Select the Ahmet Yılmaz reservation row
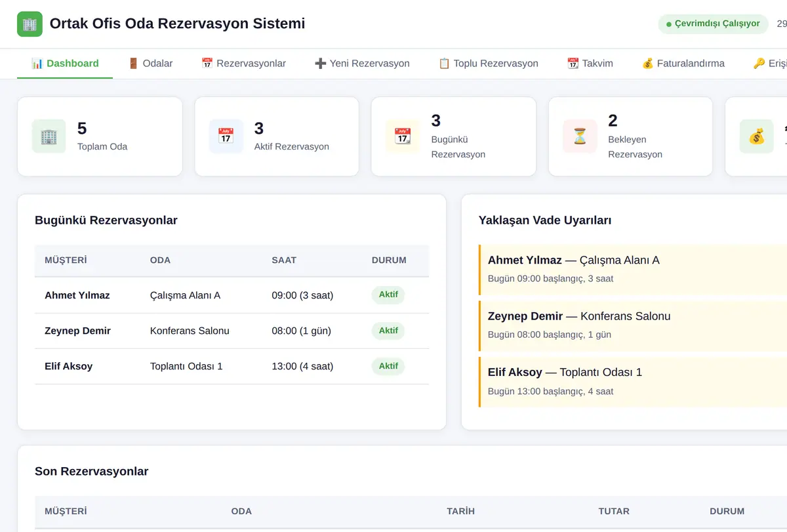 point(232,295)
